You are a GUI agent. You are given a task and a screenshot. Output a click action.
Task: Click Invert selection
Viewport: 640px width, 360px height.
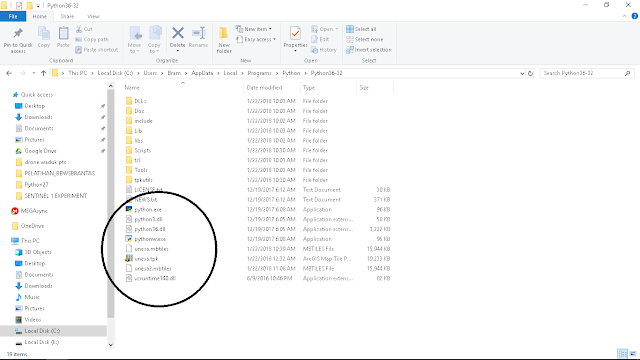pos(369,50)
